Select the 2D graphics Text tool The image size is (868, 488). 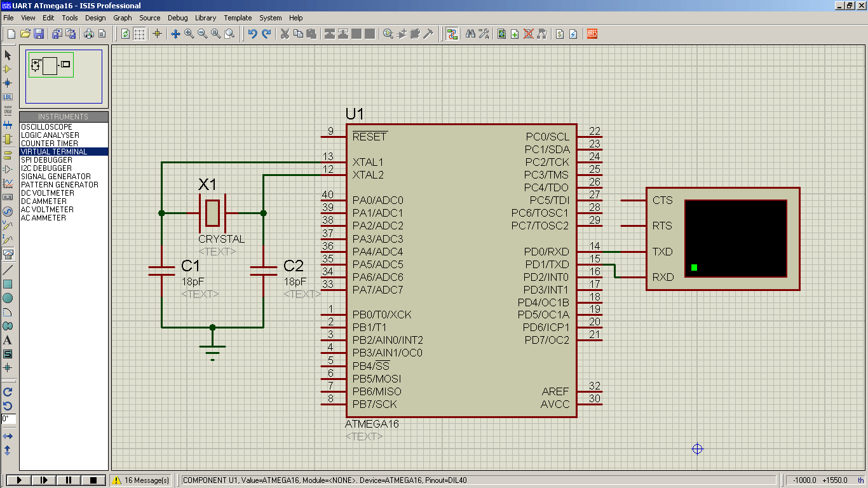8,339
